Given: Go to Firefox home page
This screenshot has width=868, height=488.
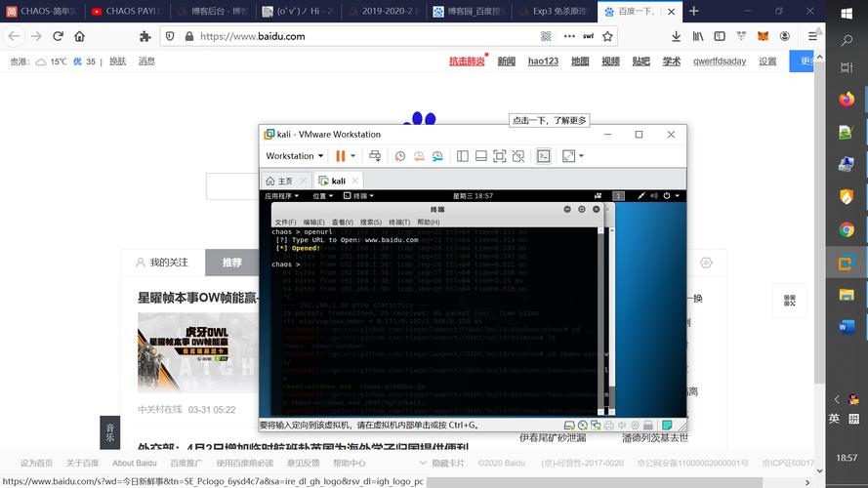Looking at the screenshot, I should [80, 36].
